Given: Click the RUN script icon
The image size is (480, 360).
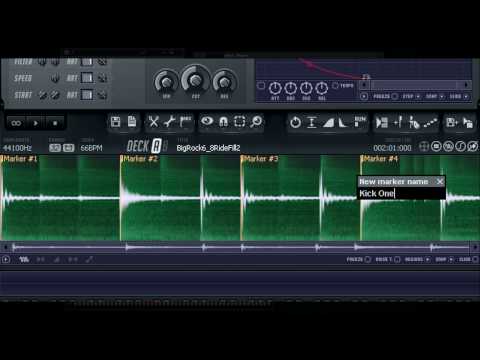Looking at the screenshot, I should [360, 122].
